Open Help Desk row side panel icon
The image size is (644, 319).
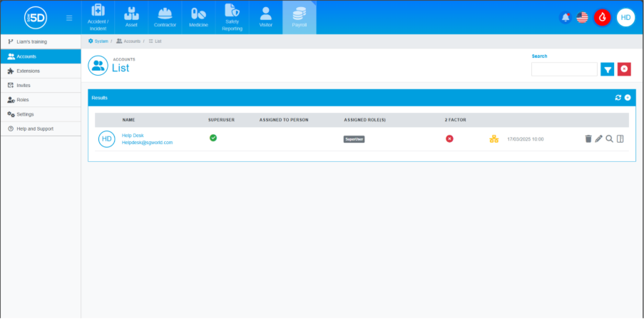pos(620,139)
